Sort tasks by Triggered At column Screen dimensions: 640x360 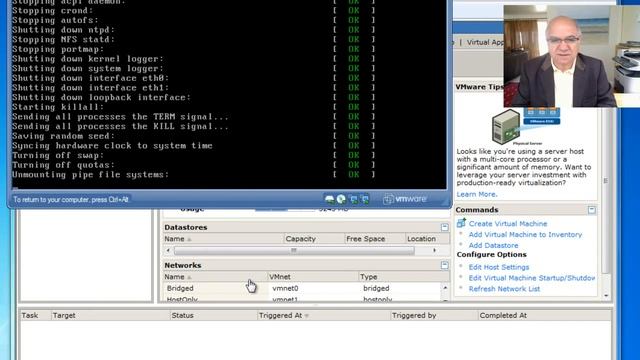pos(323,316)
